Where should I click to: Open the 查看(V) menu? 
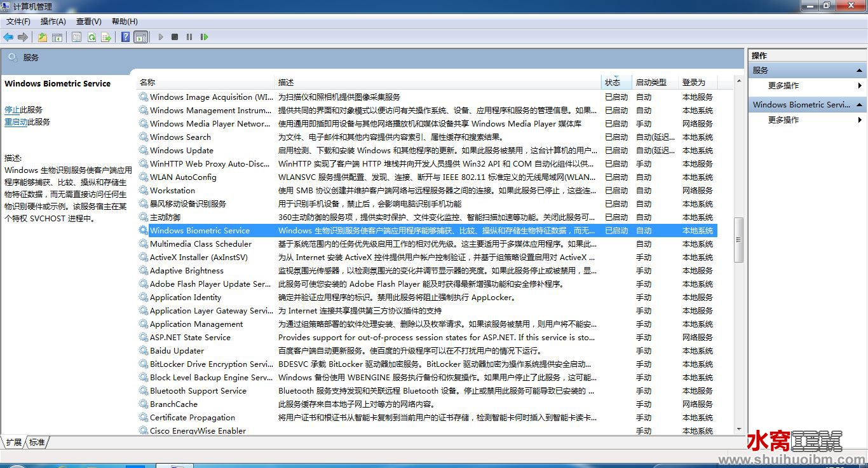point(88,22)
